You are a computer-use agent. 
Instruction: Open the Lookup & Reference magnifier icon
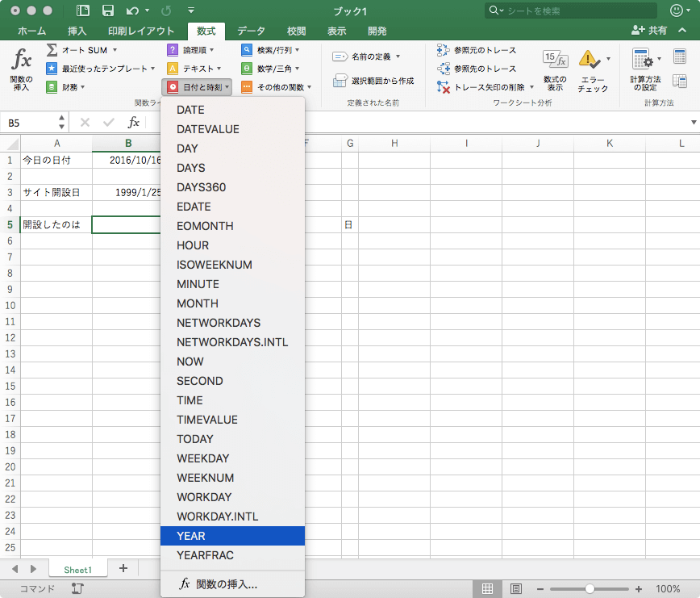click(247, 50)
